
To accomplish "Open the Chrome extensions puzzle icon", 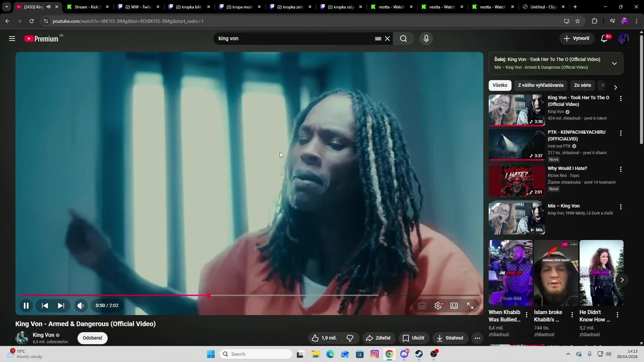I will [x=594, y=21].
